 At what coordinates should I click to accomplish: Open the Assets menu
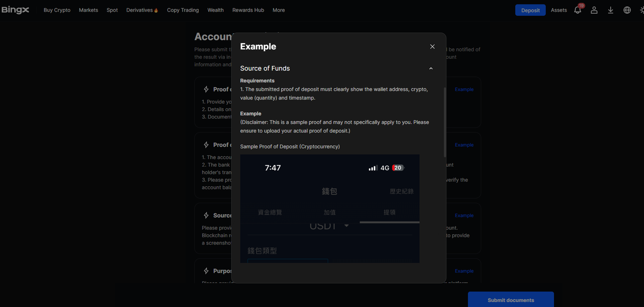click(x=558, y=10)
